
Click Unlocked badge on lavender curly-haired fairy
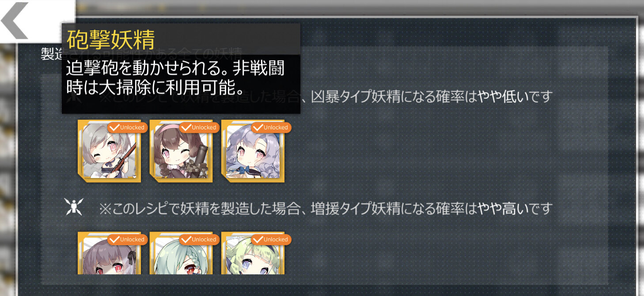270,127
